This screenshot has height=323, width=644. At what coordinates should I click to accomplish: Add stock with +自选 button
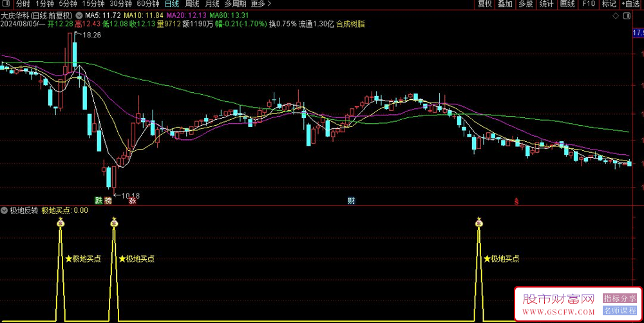[631, 4]
